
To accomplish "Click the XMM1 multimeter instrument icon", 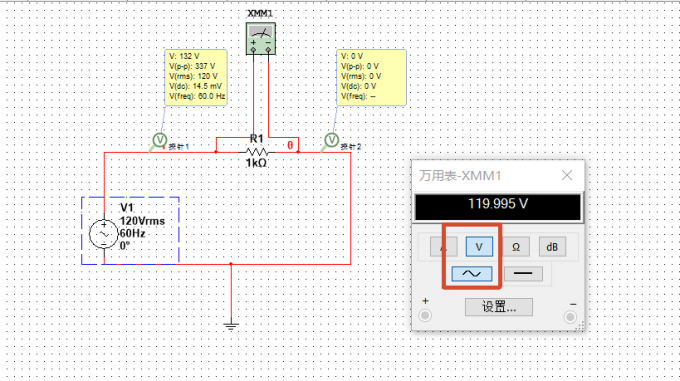I will coord(261,39).
